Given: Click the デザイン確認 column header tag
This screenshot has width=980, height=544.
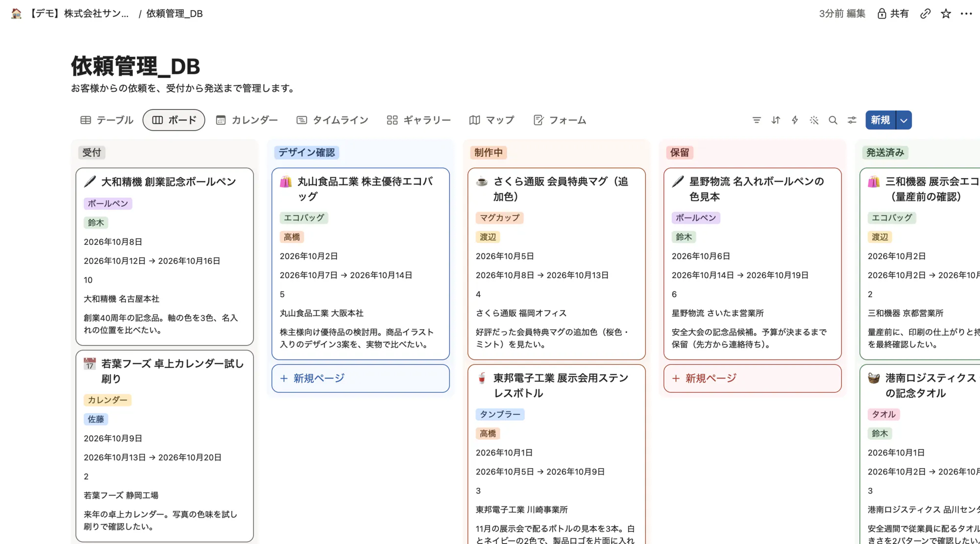Looking at the screenshot, I should click(307, 152).
